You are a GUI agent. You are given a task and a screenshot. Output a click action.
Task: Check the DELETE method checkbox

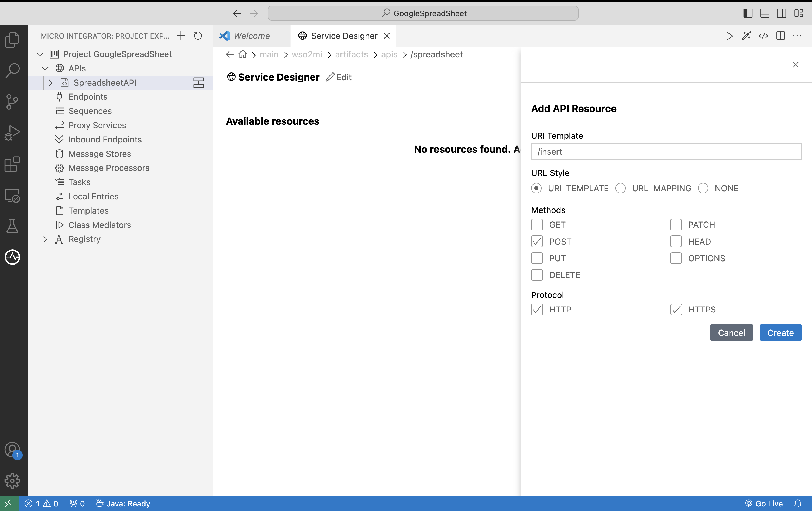click(x=537, y=275)
